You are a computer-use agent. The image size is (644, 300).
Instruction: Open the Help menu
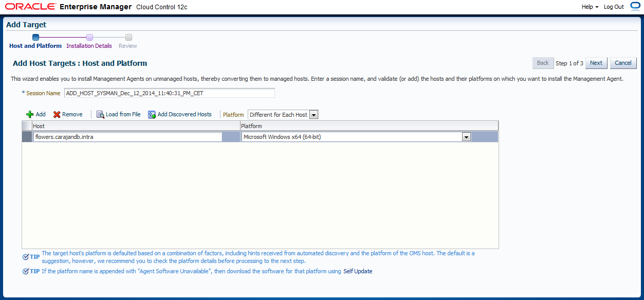click(x=590, y=7)
